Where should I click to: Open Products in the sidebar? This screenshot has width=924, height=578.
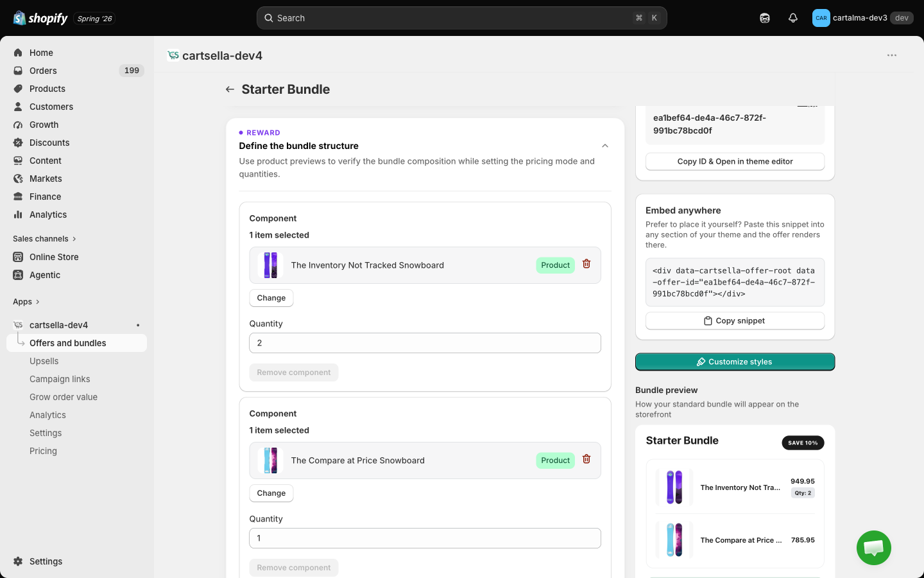click(x=47, y=89)
